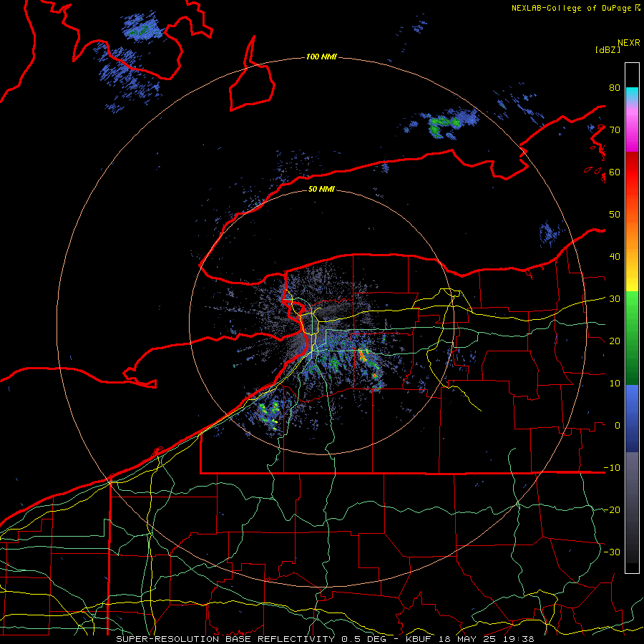Select the 30 value on dBZ scale
This screenshot has height=644, width=644.
615,298
